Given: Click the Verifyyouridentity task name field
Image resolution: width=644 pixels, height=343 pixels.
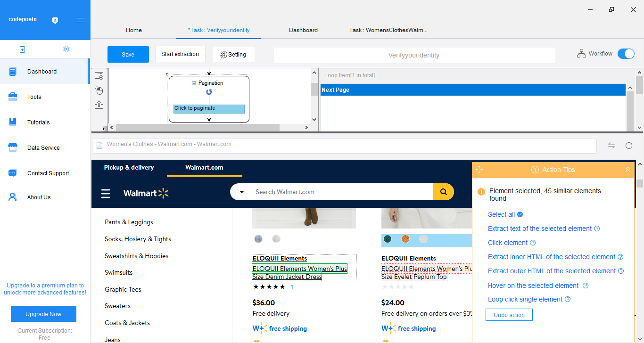Looking at the screenshot, I should tap(414, 55).
